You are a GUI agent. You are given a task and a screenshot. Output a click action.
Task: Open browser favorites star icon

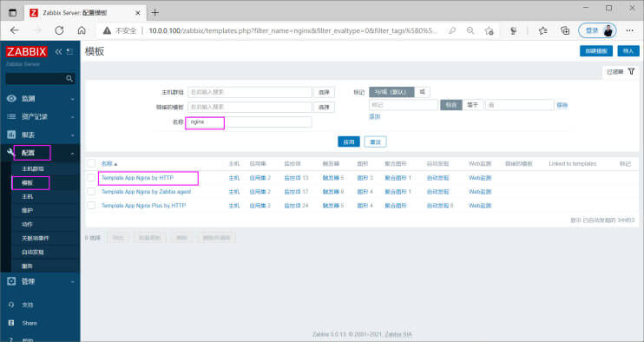coord(543,30)
